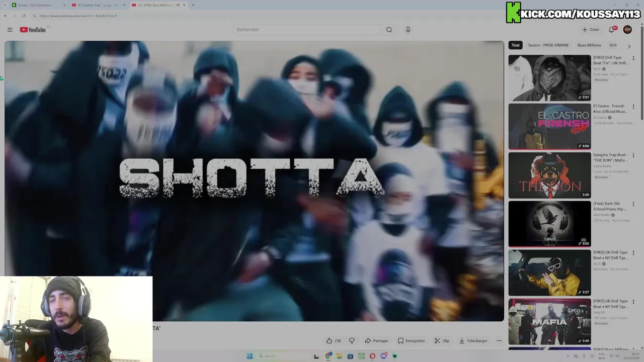Open options for 2:27 UK Drill video
This screenshot has height=362, width=644.
pos(633,253)
